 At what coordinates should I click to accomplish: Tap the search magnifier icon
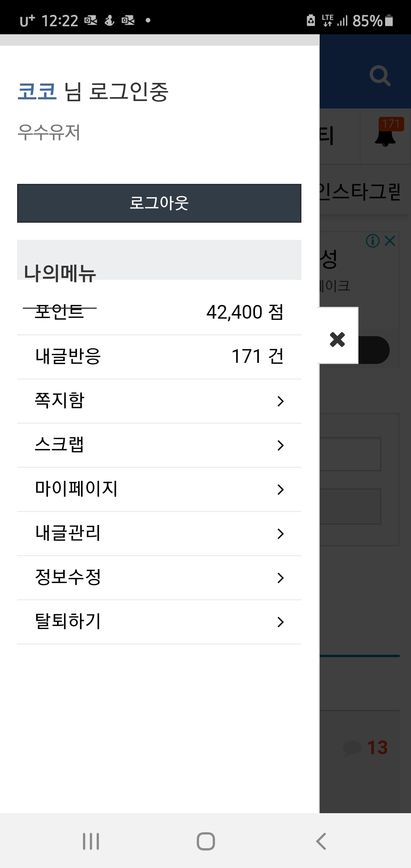tap(380, 76)
